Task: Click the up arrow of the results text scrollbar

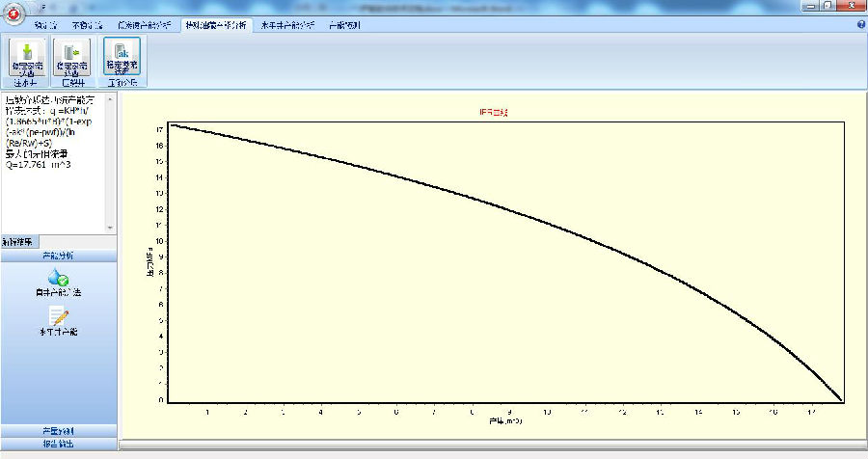Action: [x=110, y=99]
